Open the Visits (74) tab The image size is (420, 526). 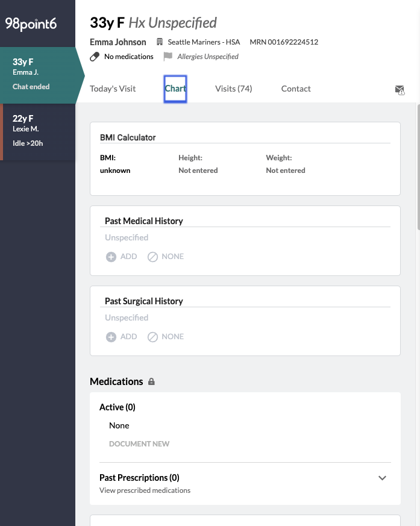233,89
